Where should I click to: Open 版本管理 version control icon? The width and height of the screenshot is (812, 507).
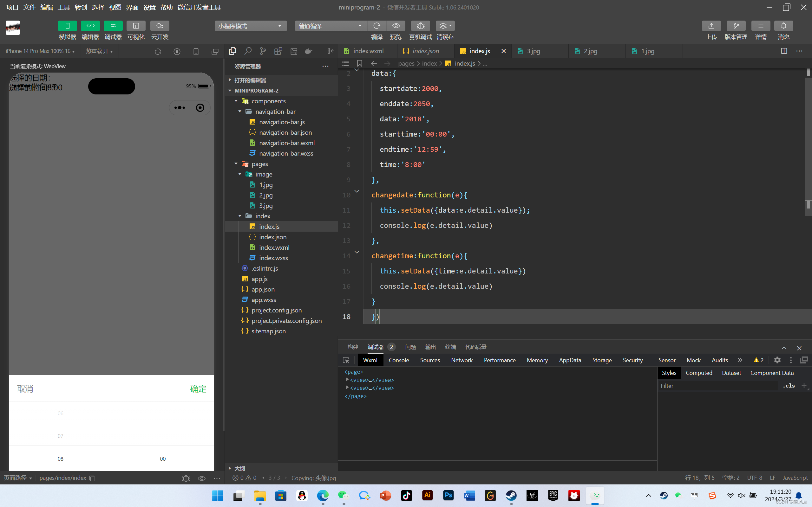(736, 26)
